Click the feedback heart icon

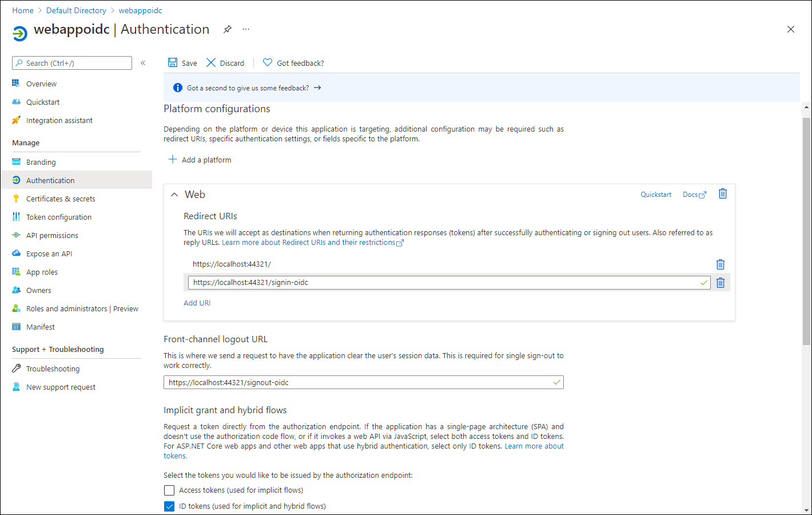268,62
